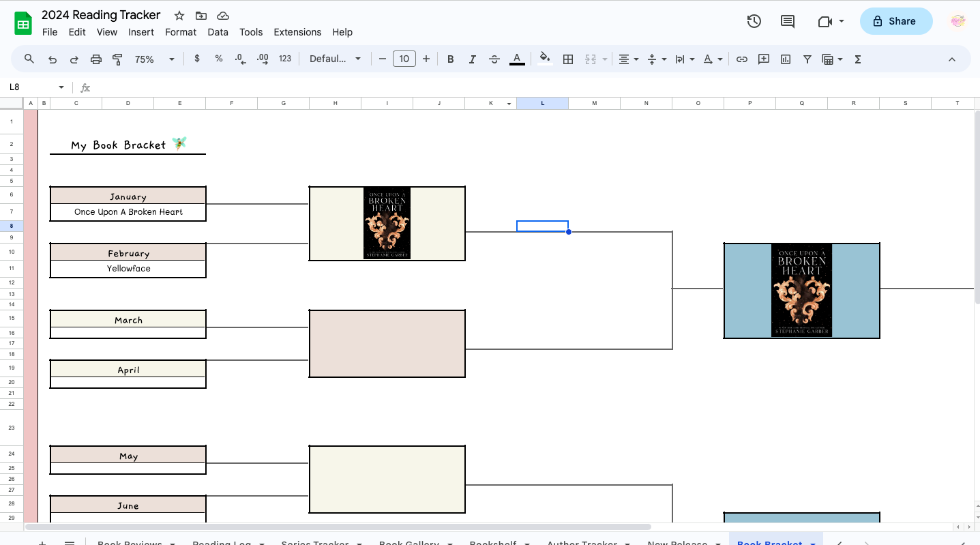Decrease decimal places
Viewport: 980px width, 545px height.
(240, 59)
